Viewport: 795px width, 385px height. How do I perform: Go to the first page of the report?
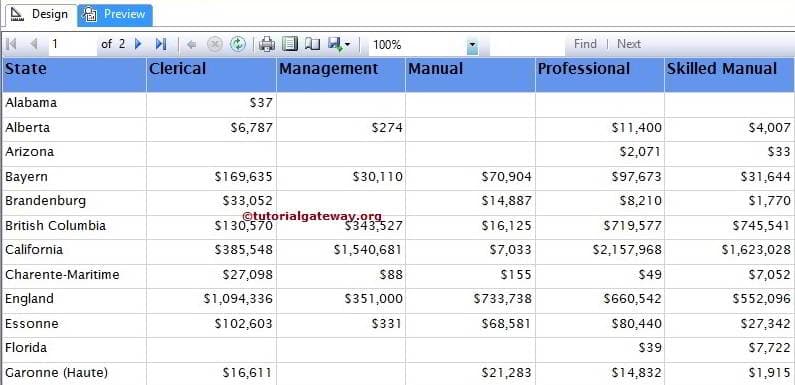[11, 44]
